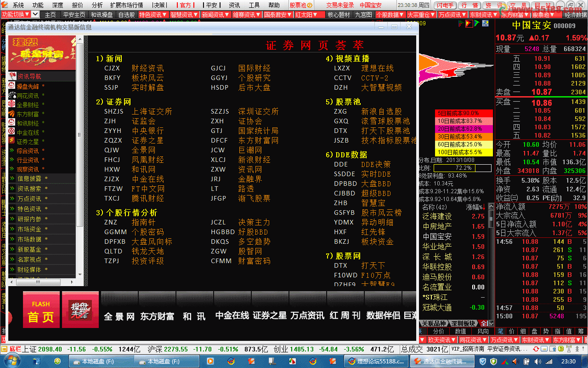Open 财经资讯 link under 新闻
588x368 pixels.
[x=148, y=68]
